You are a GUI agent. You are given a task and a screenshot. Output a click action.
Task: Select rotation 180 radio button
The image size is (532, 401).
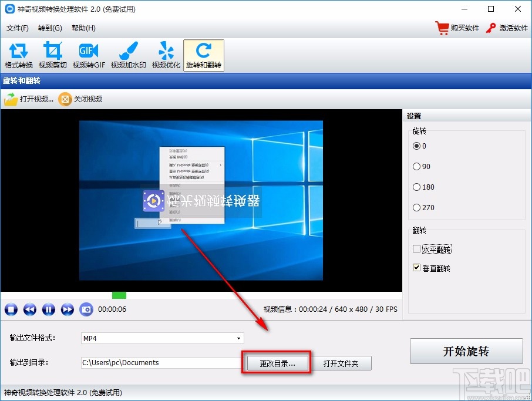point(416,187)
